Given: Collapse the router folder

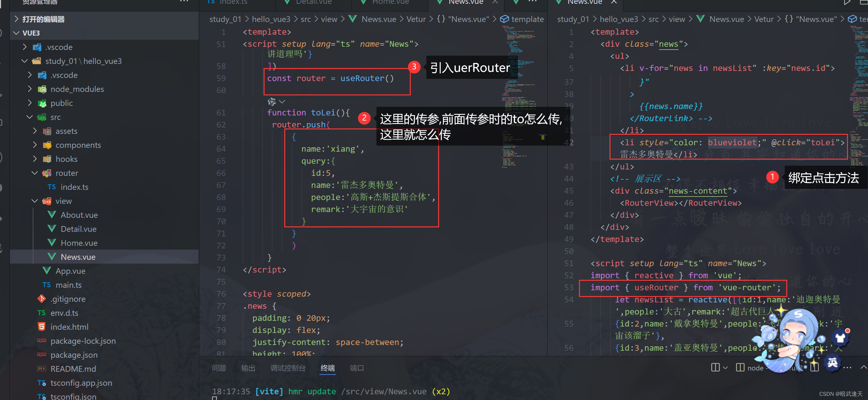Looking at the screenshot, I should click(35, 173).
